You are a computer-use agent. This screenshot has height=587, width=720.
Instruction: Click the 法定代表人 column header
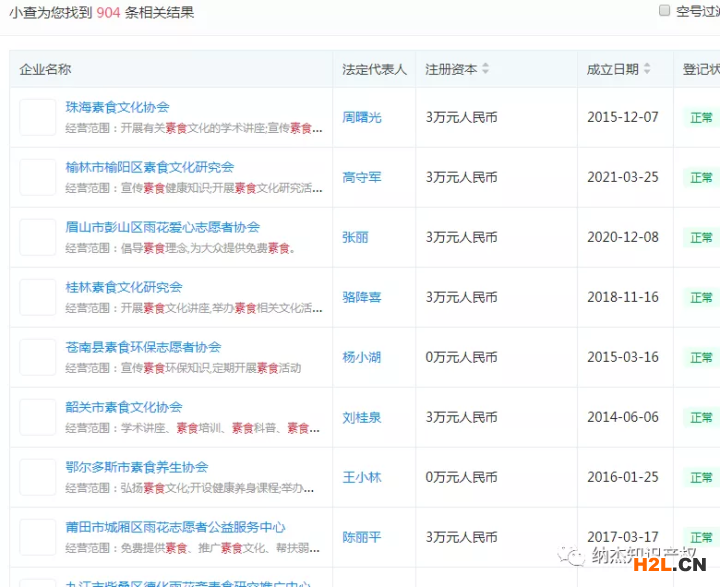[x=374, y=69]
